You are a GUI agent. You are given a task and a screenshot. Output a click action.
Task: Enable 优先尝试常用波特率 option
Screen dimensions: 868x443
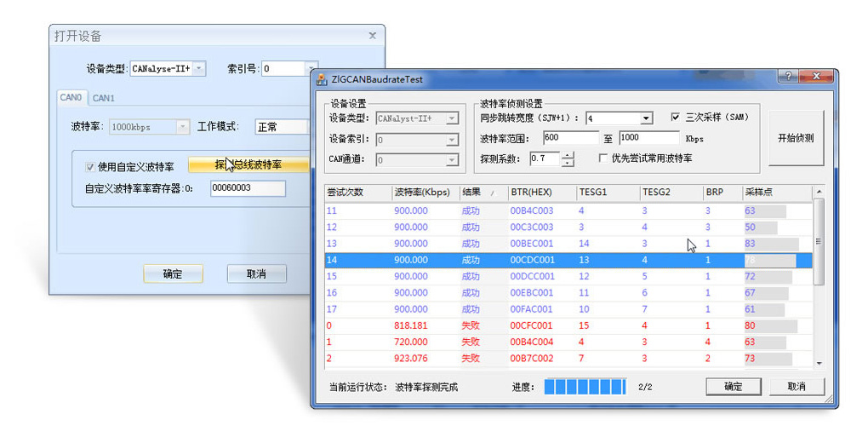602,158
